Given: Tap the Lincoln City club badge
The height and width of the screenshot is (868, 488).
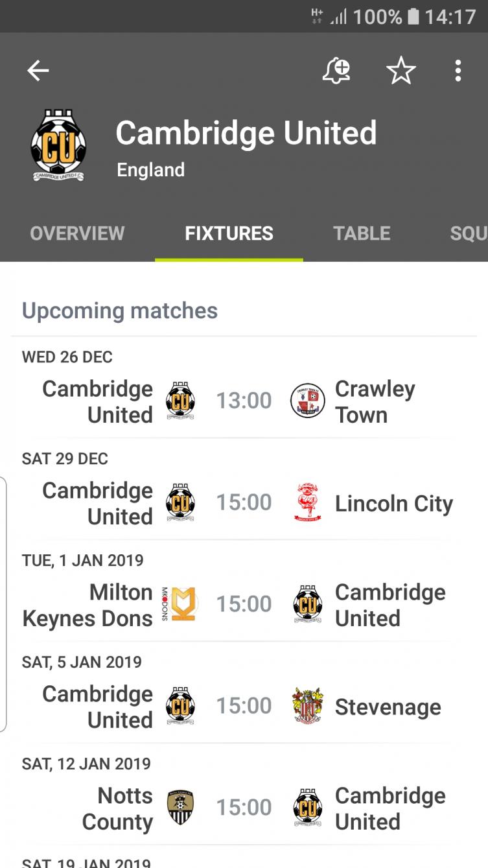Looking at the screenshot, I should point(307,502).
